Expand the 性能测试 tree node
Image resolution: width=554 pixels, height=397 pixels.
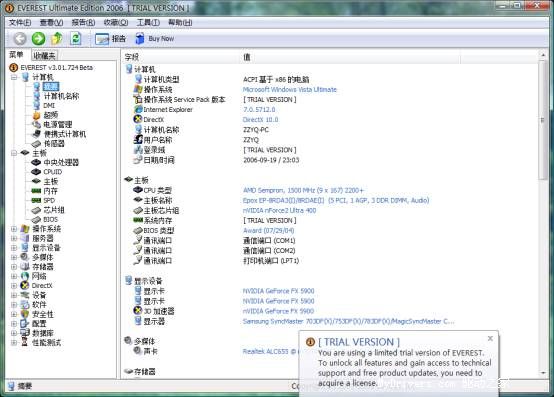14,343
